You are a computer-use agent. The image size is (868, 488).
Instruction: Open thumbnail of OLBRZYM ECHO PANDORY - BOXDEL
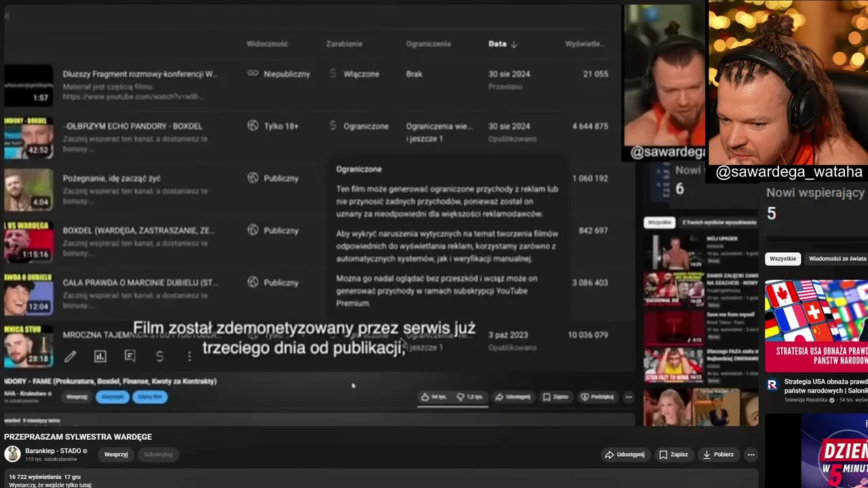28,138
